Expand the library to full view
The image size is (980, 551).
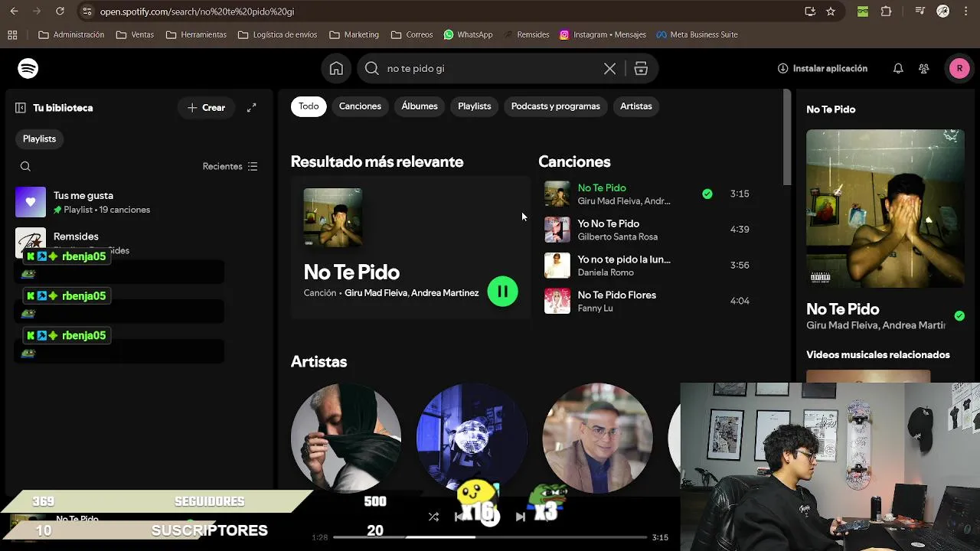pos(251,108)
